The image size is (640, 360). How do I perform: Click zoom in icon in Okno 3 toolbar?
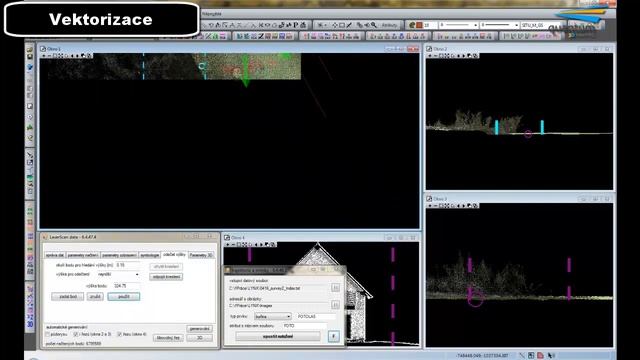click(430, 205)
